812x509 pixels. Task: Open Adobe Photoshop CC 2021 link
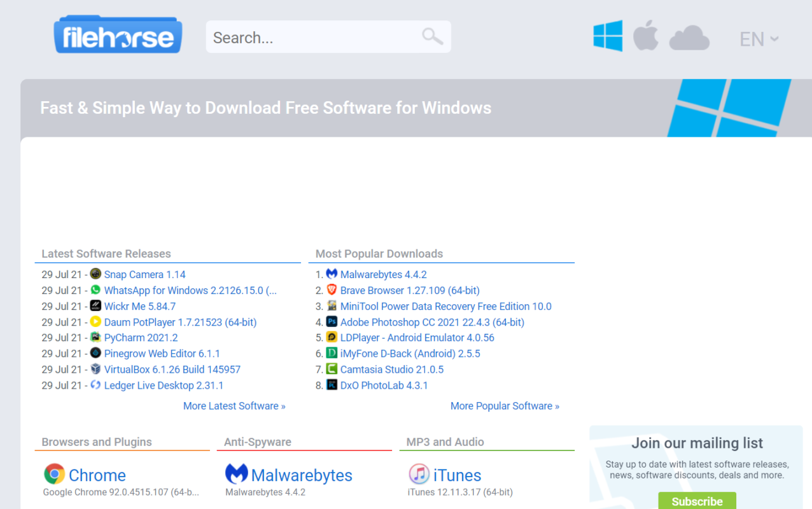coord(432,323)
